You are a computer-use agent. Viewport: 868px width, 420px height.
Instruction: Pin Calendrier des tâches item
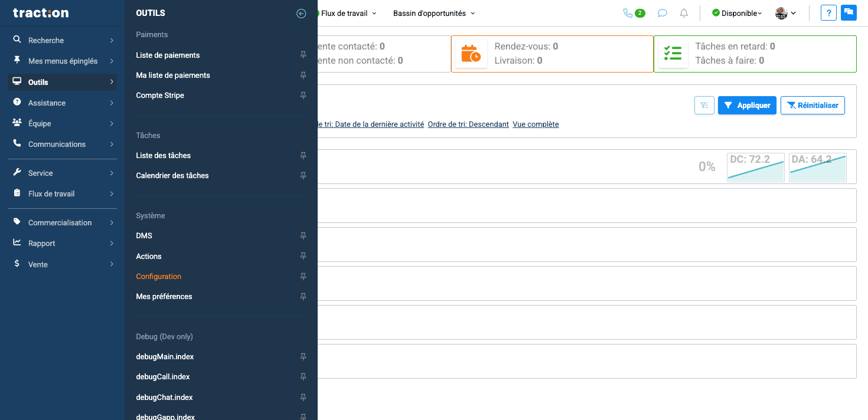click(303, 175)
